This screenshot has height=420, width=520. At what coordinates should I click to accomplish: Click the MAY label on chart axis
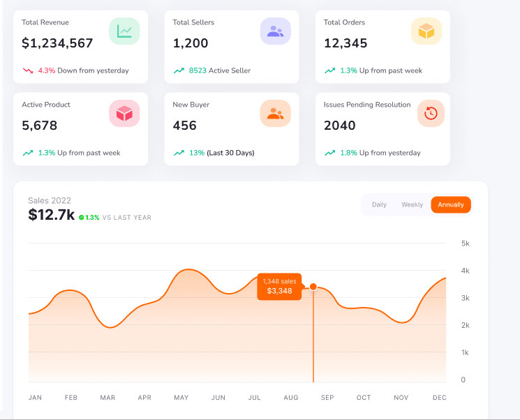tap(181, 398)
